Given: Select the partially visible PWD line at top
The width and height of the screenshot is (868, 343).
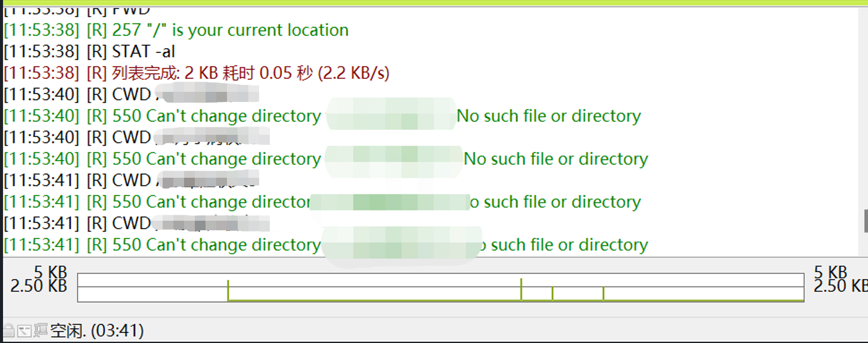Looking at the screenshot, I should coord(77,11).
